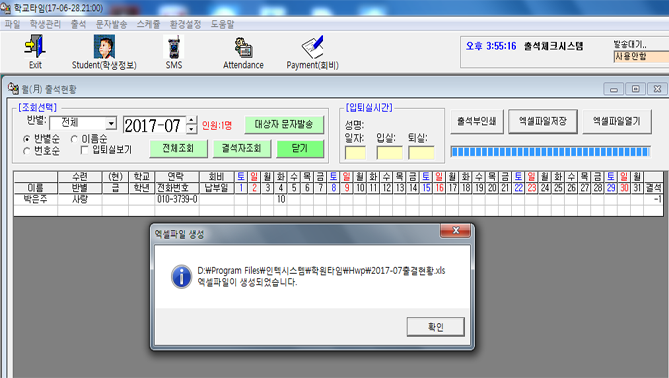
Task: Click the 확인 button in dialog
Action: (436, 327)
